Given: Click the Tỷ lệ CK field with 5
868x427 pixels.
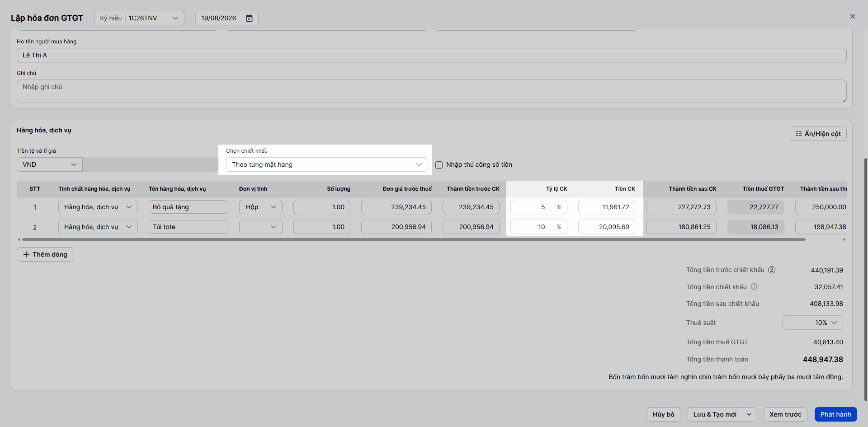Looking at the screenshot, I should [x=531, y=207].
